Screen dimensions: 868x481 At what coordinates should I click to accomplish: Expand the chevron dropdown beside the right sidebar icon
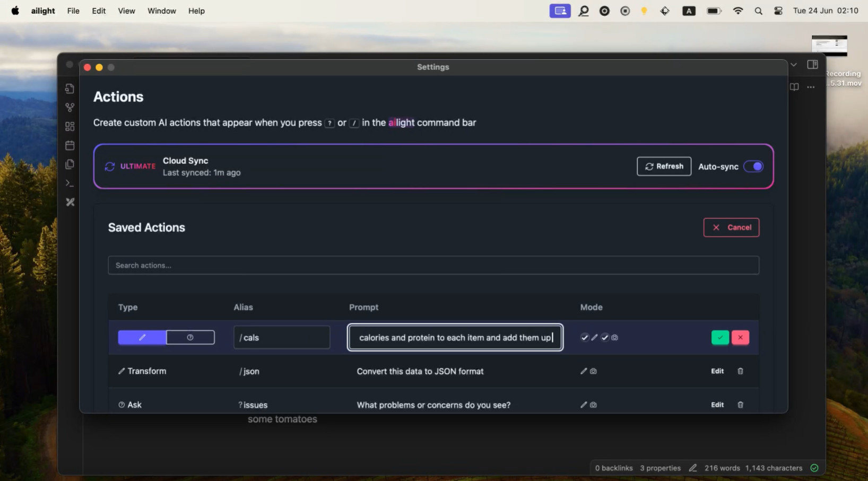coord(794,65)
